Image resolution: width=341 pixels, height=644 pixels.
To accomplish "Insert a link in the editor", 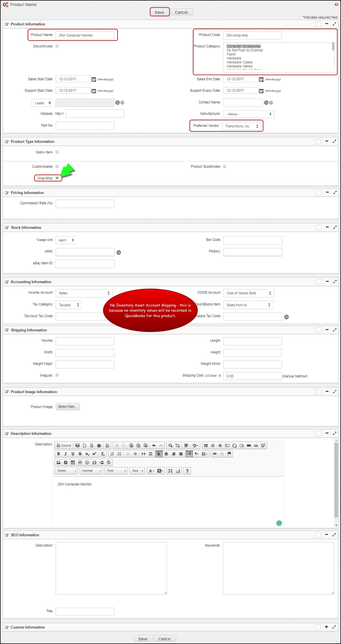I will tap(215, 454).
